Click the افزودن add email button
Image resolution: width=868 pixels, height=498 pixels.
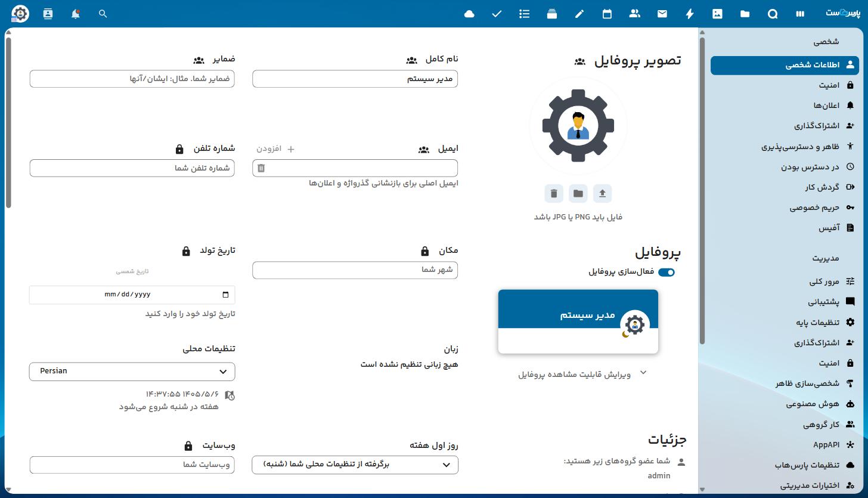pyautogui.click(x=275, y=149)
